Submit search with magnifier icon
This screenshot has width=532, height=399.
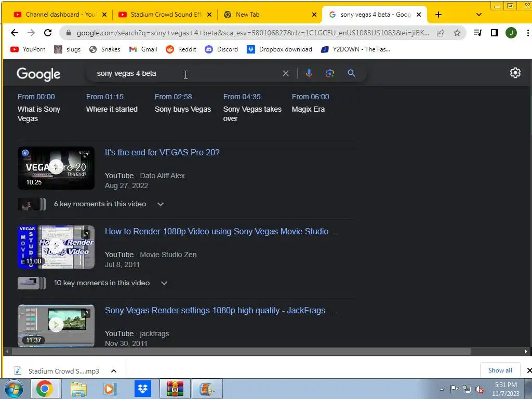[352, 73]
